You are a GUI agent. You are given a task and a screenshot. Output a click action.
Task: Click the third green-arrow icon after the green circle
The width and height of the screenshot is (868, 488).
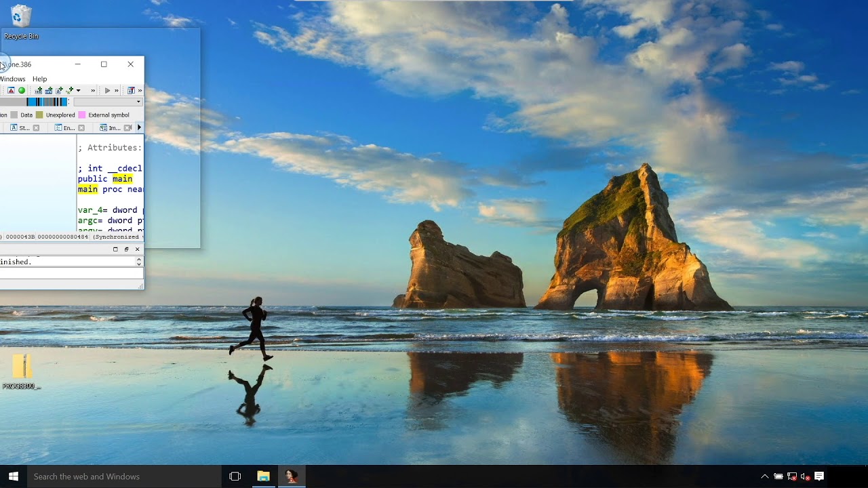click(x=59, y=90)
